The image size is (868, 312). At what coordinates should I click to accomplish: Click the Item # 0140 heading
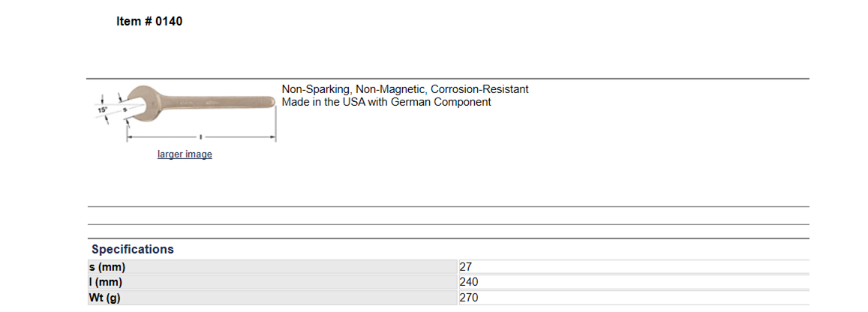click(149, 22)
